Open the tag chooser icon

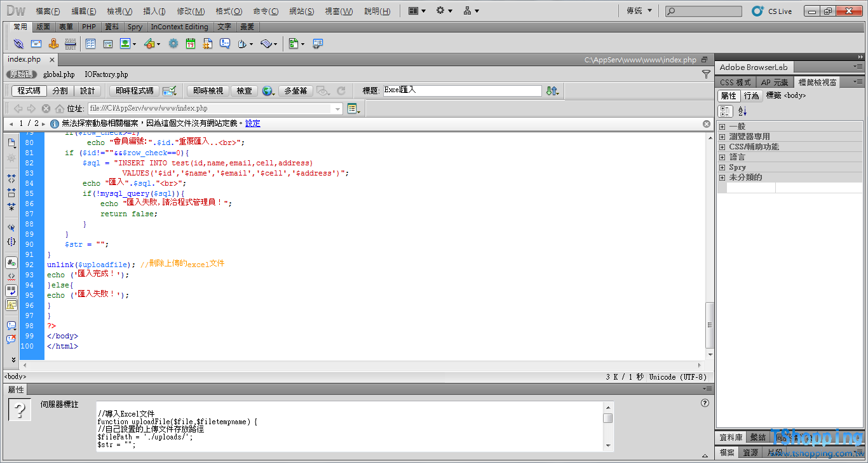tap(318, 44)
